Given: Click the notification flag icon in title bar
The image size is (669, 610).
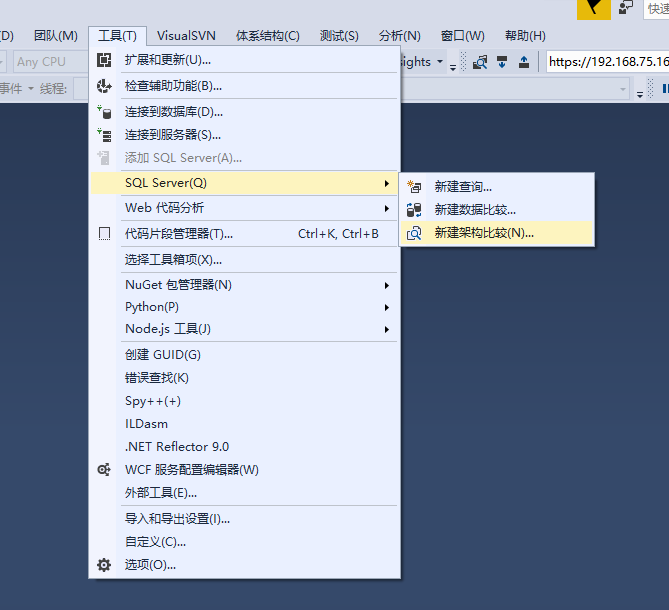Looking at the screenshot, I should coord(593,9).
